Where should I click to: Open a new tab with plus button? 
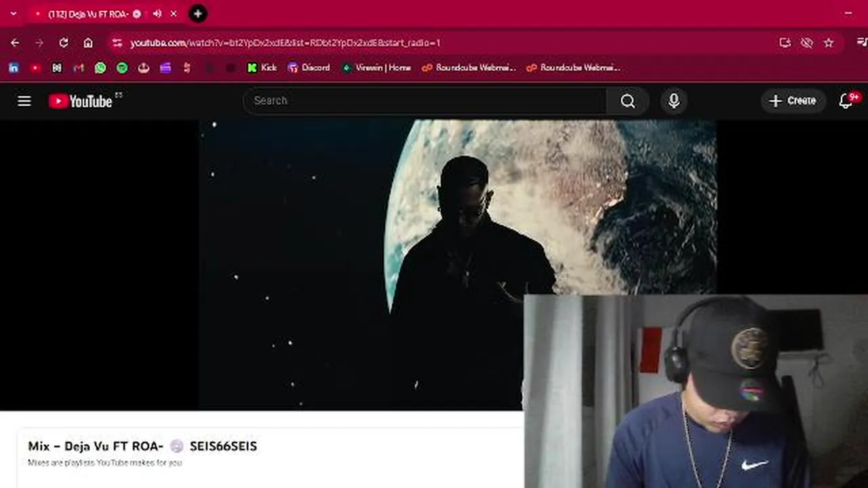[197, 14]
